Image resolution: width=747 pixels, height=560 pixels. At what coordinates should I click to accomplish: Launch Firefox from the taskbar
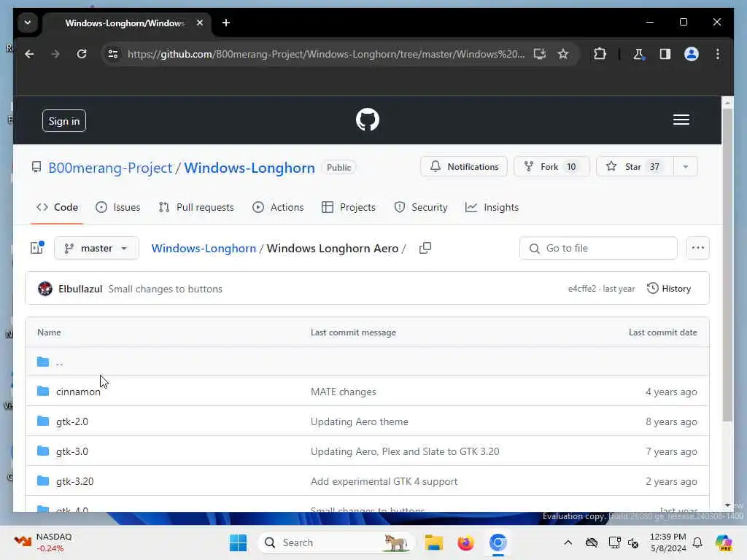[465, 542]
